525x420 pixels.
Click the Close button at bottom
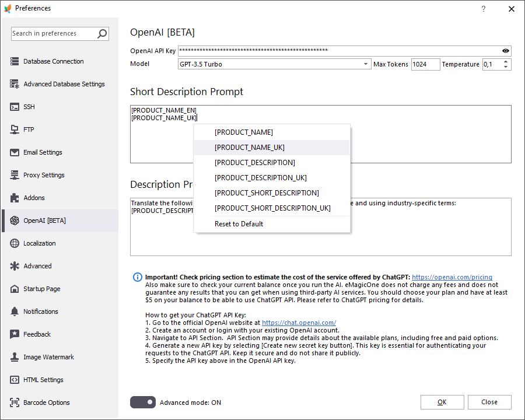click(489, 402)
